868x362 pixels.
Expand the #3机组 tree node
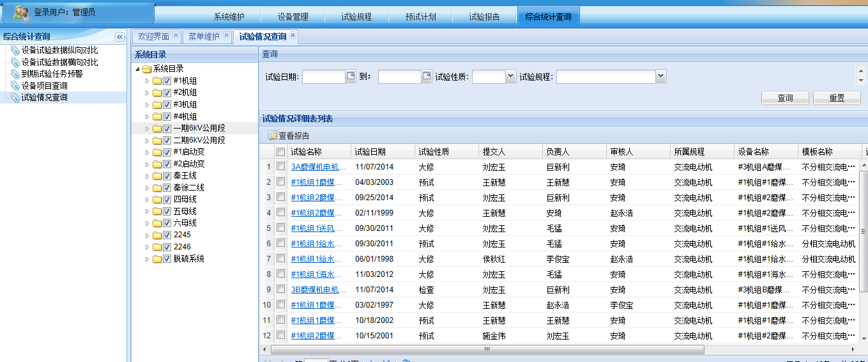pos(148,105)
